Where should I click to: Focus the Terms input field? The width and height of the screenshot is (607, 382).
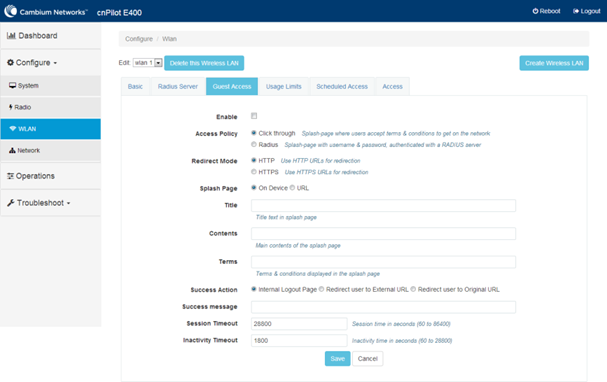[383, 262]
